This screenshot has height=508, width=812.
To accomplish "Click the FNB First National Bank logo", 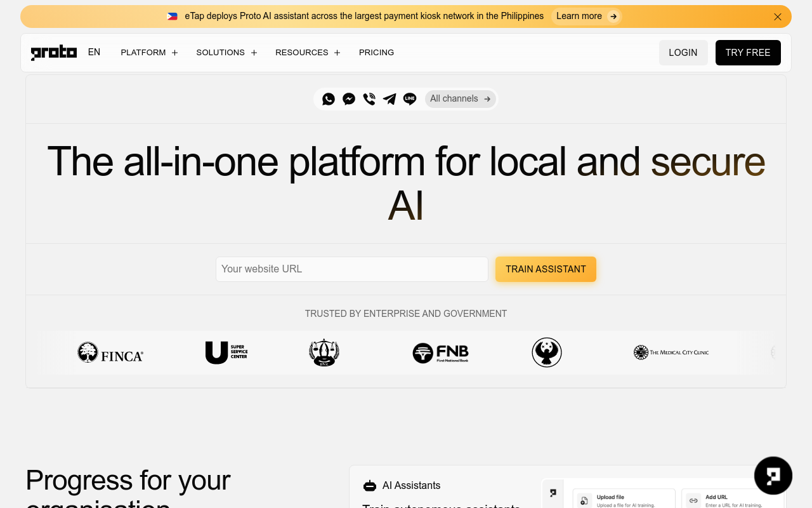I will pyautogui.click(x=440, y=352).
